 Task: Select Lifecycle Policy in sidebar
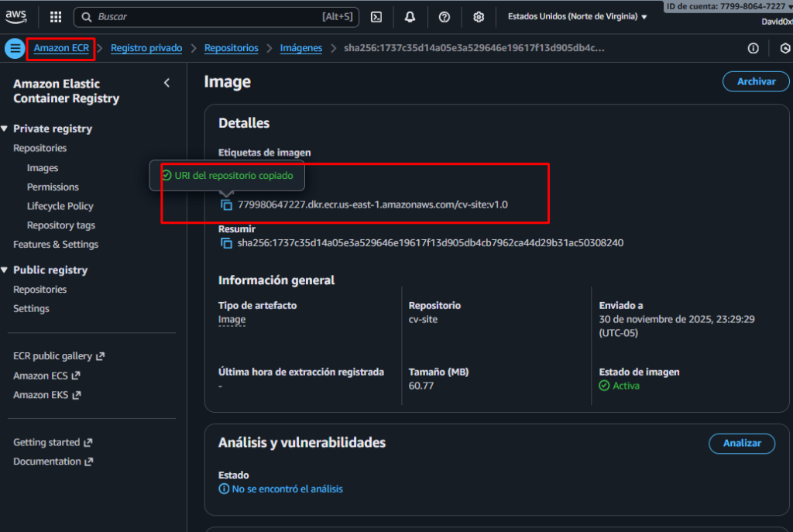60,206
